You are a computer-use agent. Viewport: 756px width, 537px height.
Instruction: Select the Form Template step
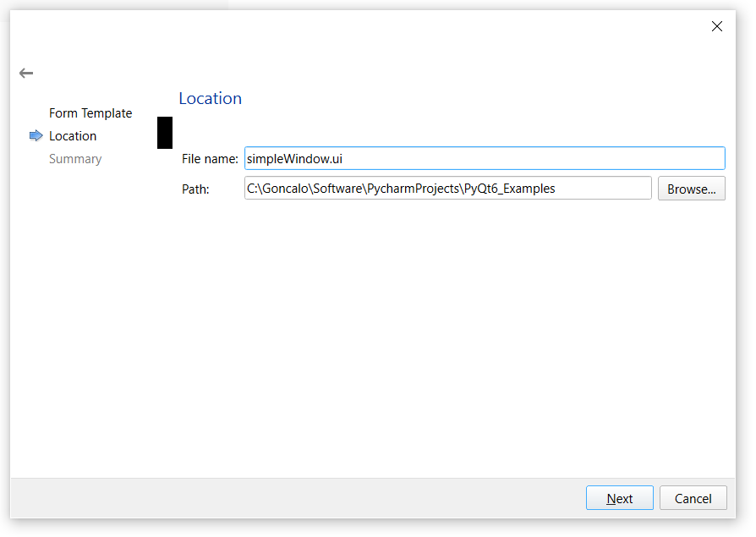tap(90, 113)
